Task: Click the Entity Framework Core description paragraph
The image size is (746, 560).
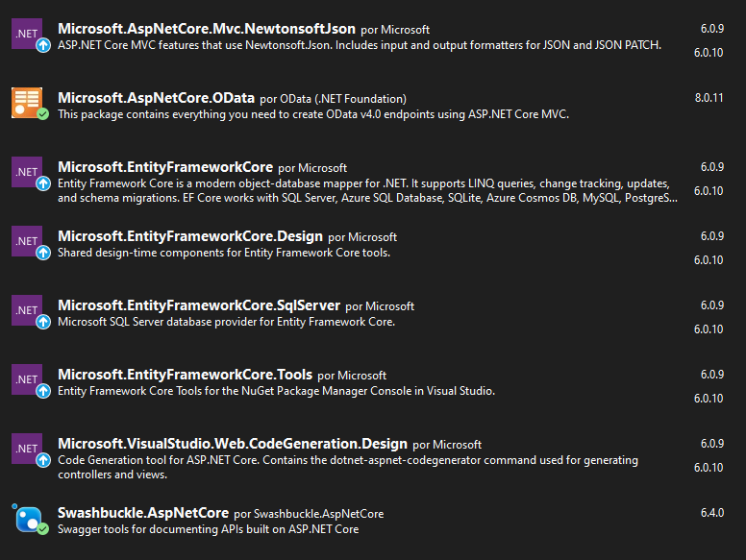Action: coord(367,190)
